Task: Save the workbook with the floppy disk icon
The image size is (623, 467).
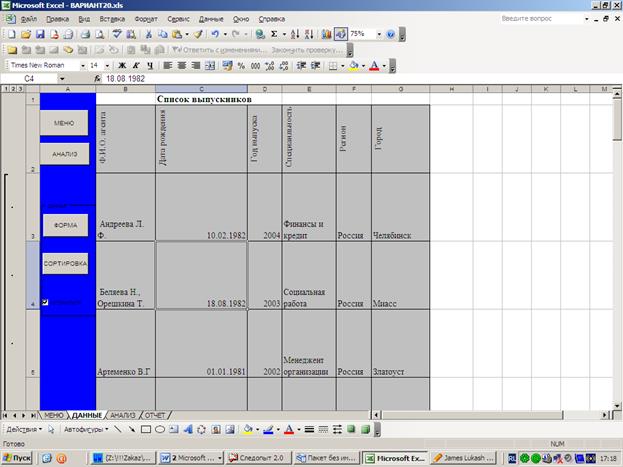Action: pyautogui.click(x=40, y=35)
